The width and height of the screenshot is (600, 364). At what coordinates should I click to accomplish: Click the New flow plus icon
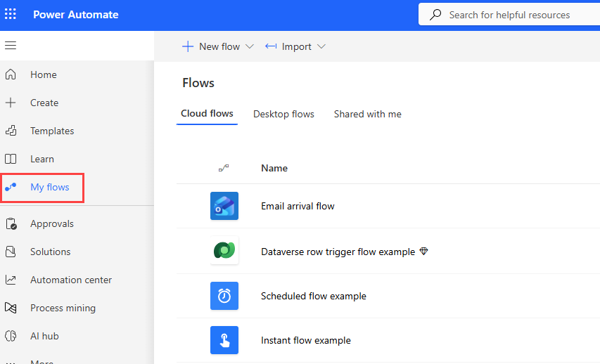point(188,46)
